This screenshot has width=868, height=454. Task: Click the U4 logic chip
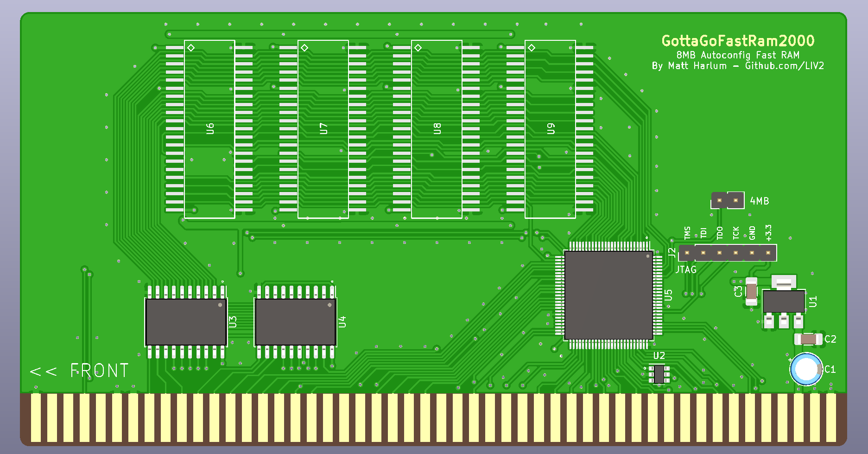click(x=295, y=322)
